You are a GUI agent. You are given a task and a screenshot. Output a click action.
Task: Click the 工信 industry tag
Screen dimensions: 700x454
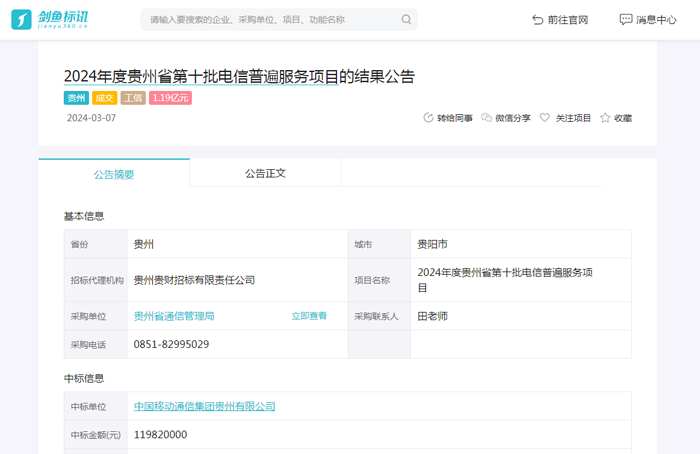tap(133, 98)
